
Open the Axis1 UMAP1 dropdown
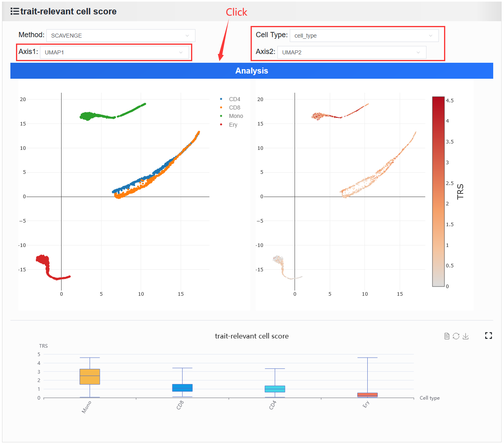pyautogui.click(x=114, y=52)
